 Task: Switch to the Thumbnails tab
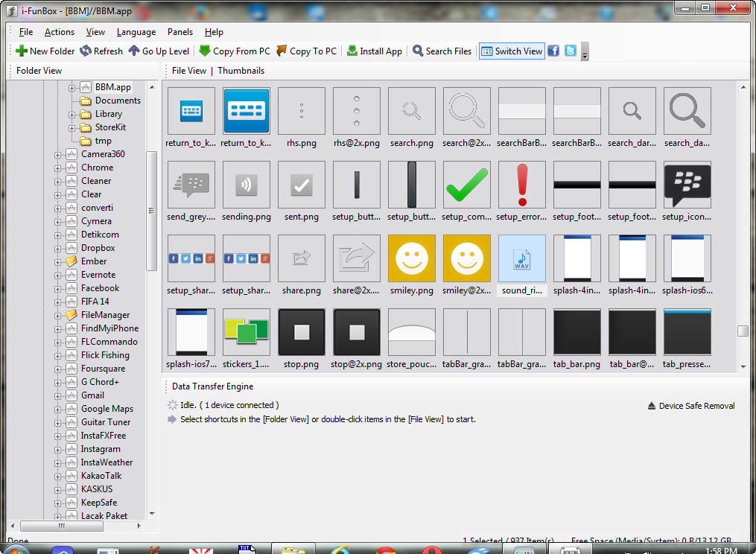241,71
